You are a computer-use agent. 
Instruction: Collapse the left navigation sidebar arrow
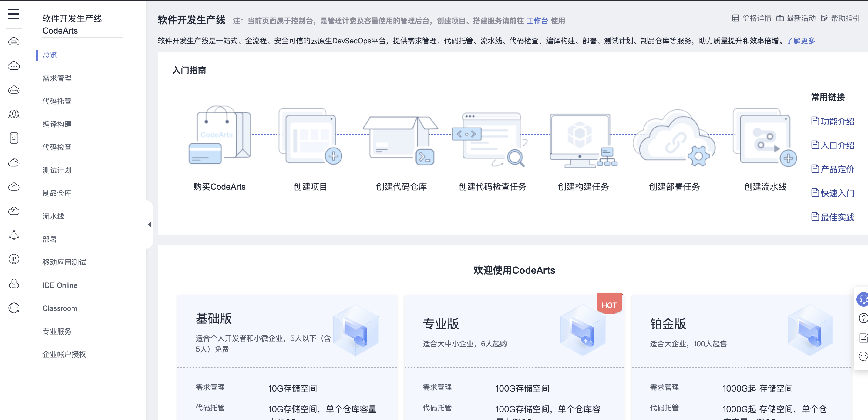149,225
